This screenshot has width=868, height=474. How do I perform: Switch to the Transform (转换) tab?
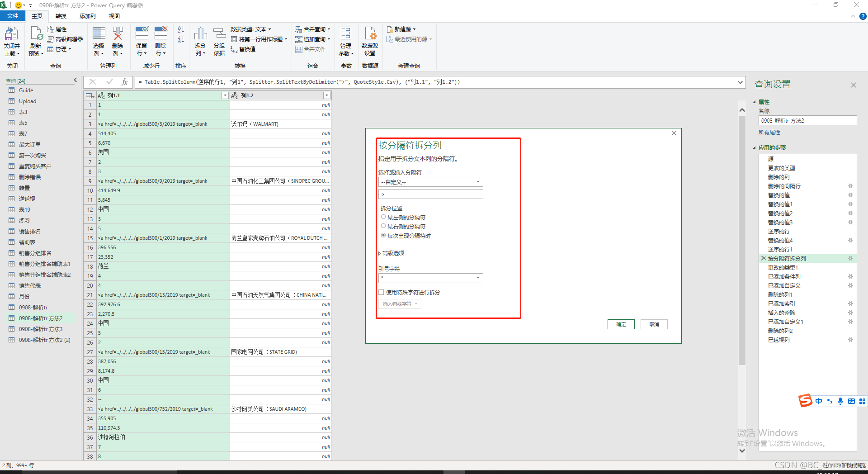pos(61,16)
